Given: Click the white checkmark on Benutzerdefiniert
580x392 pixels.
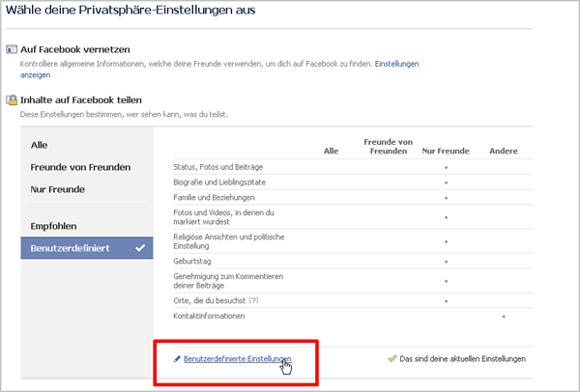Looking at the screenshot, I should (x=140, y=248).
